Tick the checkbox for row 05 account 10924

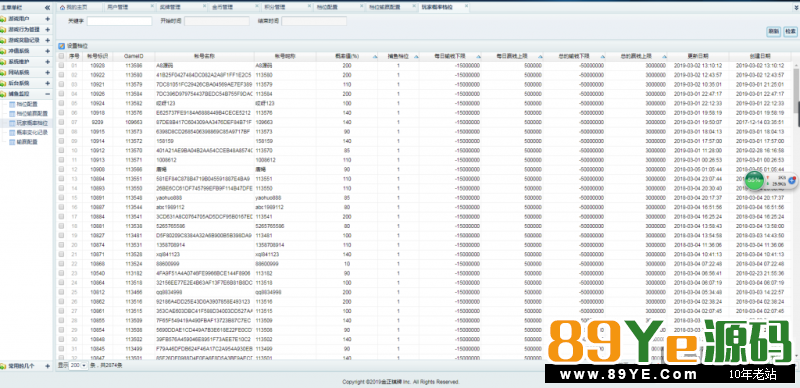pyautogui.click(x=61, y=103)
